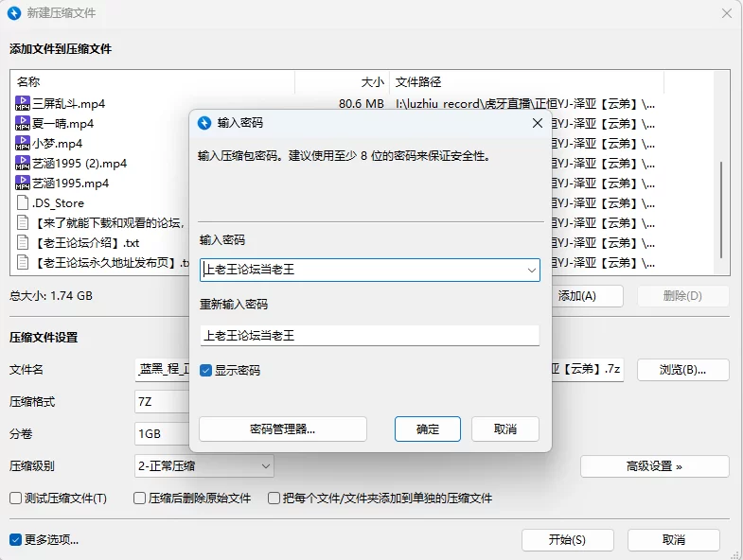Select the .DS_Store blank file icon
This screenshot has height=560, width=743.
click(x=24, y=202)
